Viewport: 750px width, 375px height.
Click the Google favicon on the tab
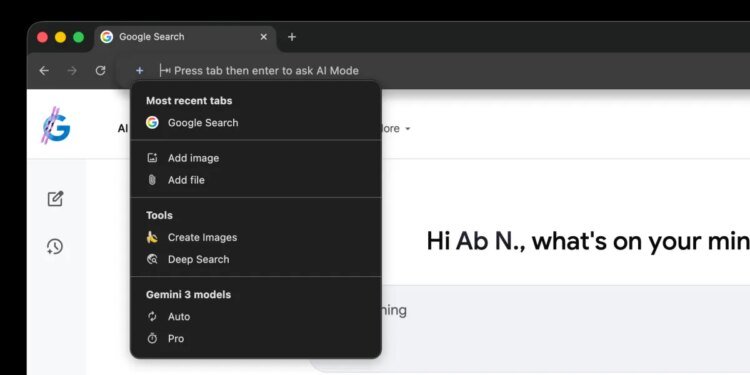[107, 37]
